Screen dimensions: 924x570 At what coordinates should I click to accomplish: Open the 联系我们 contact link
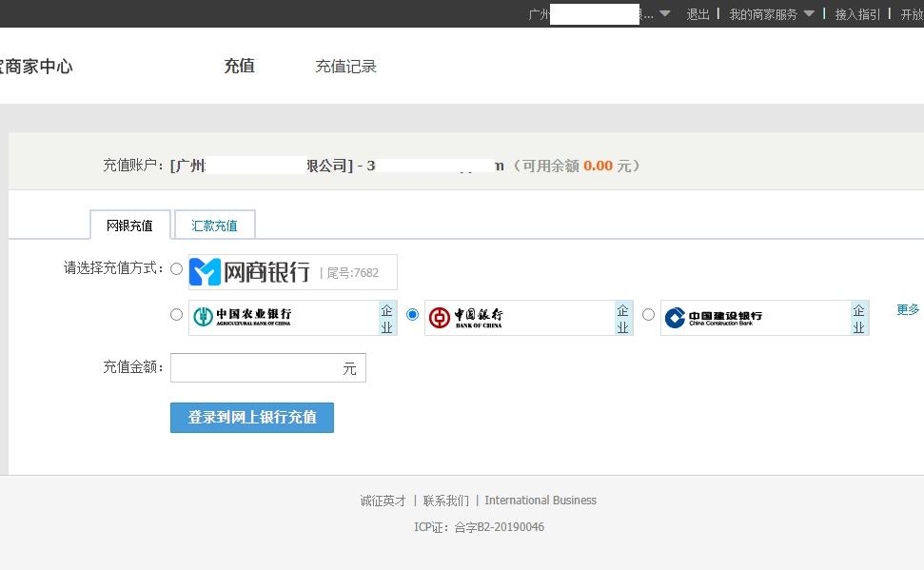pos(447,500)
